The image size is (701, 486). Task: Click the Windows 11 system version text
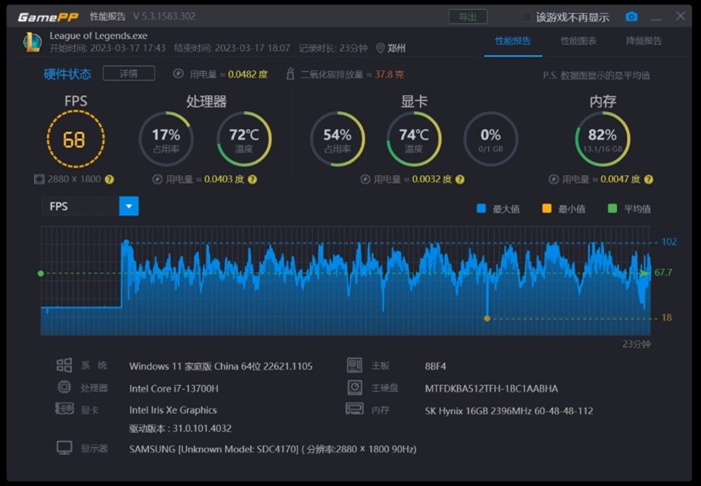point(221,366)
